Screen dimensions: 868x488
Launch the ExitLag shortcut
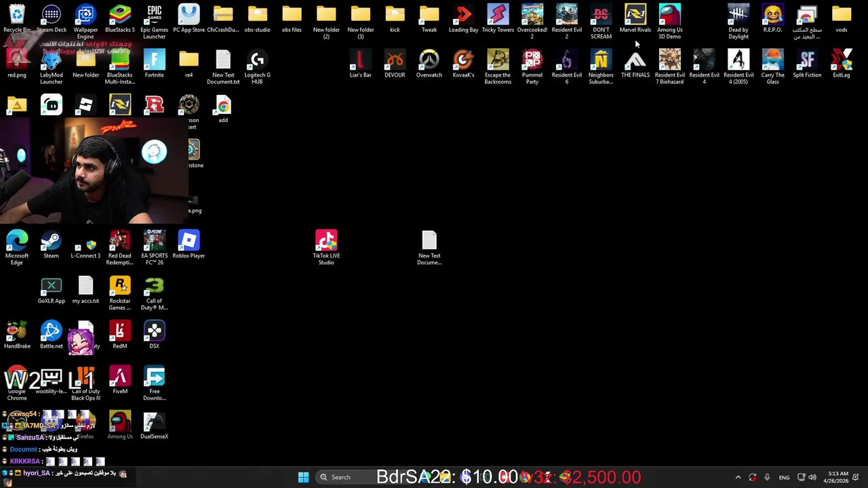(x=842, y=64)
